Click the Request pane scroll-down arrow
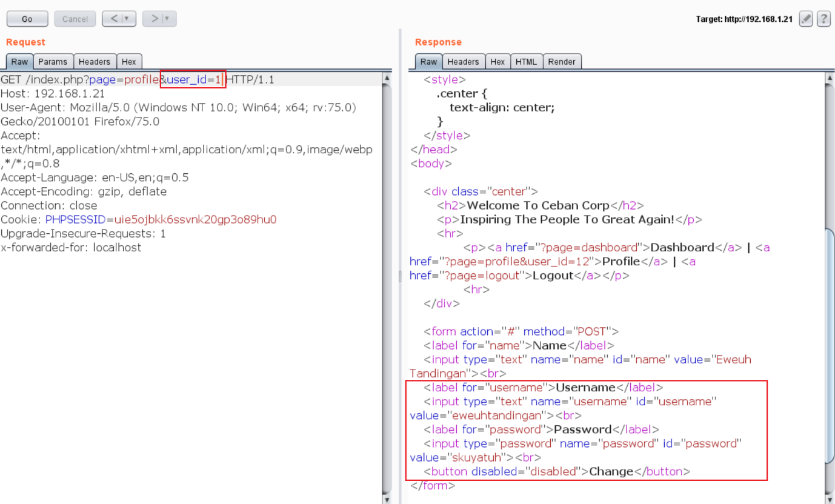This screenshot has height=504, width=835. [x=387, y=499]
